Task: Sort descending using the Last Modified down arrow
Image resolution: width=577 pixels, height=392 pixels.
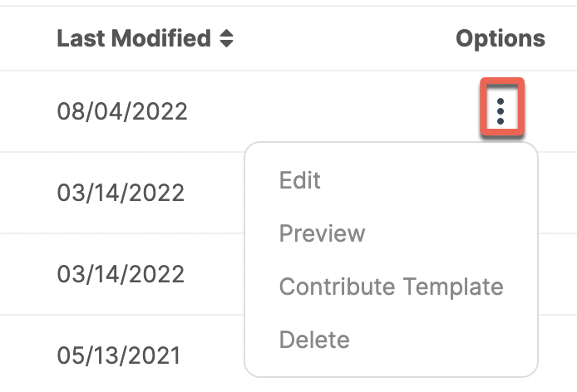Action: click(226, 43)
